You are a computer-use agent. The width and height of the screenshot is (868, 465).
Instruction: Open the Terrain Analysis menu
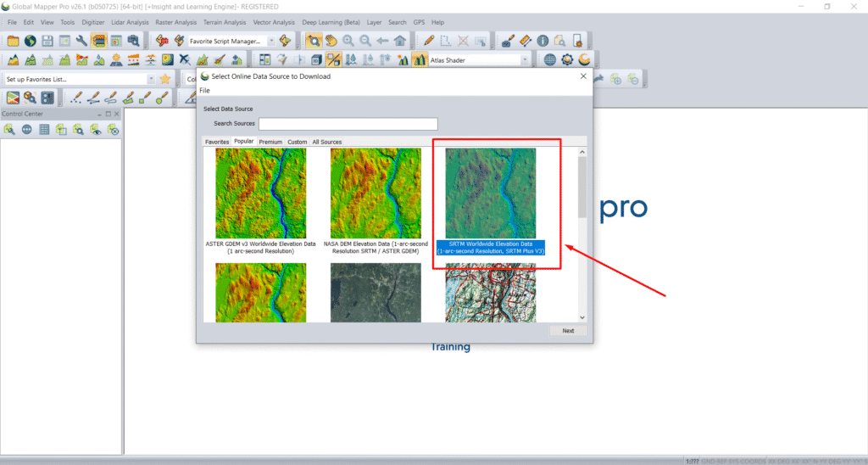(224, 22)
